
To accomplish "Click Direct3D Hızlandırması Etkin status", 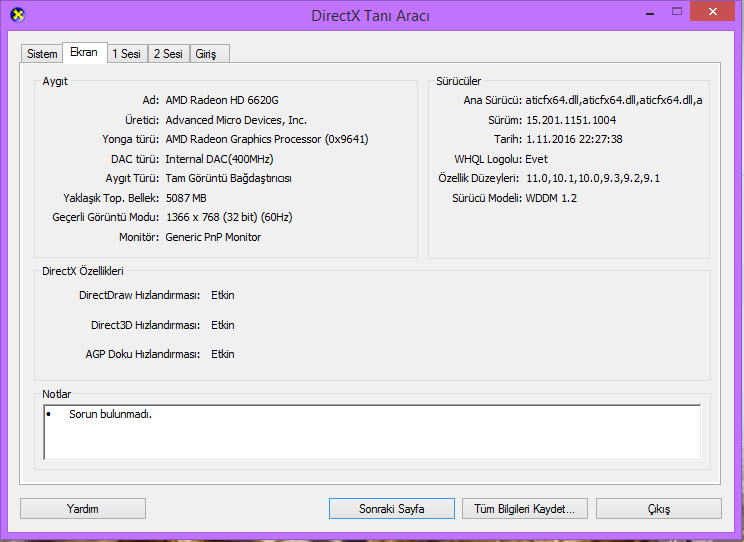I will coord(223,325).
